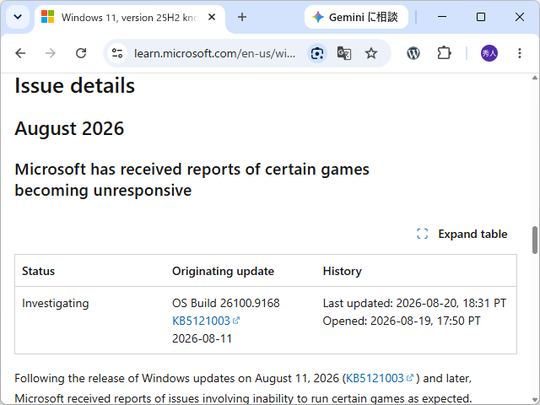The image size is (540, 405).
Task: Reload the current page
Action: pos(81,53)
